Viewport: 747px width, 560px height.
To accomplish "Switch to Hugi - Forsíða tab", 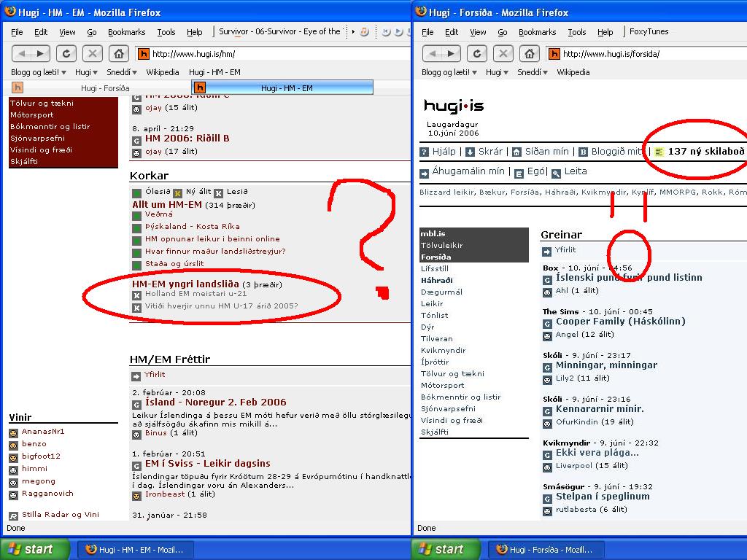I will pyautogui.click(x=100, y=88).
